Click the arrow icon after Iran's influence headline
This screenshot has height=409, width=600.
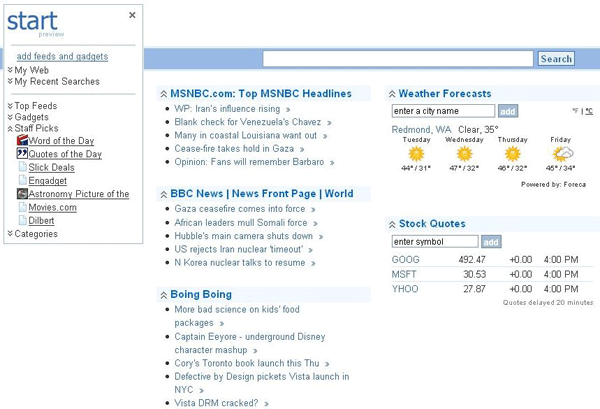[x=287, y=109]
